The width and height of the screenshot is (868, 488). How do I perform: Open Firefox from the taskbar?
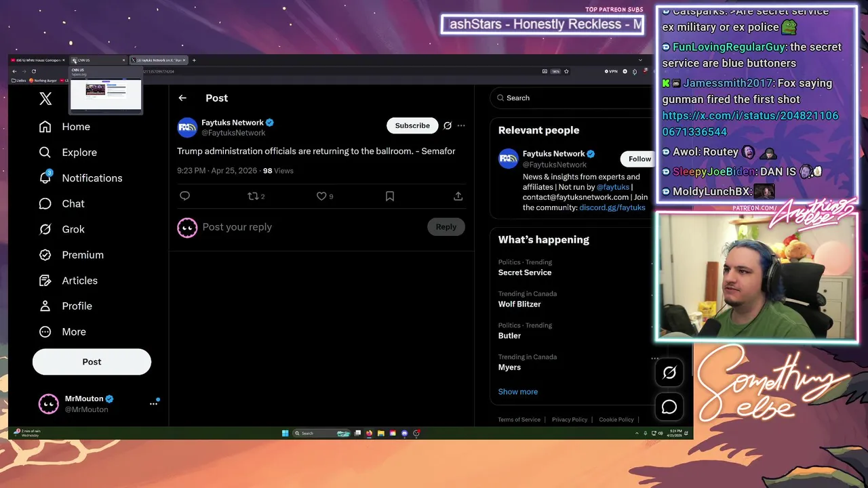coord(369,433)
